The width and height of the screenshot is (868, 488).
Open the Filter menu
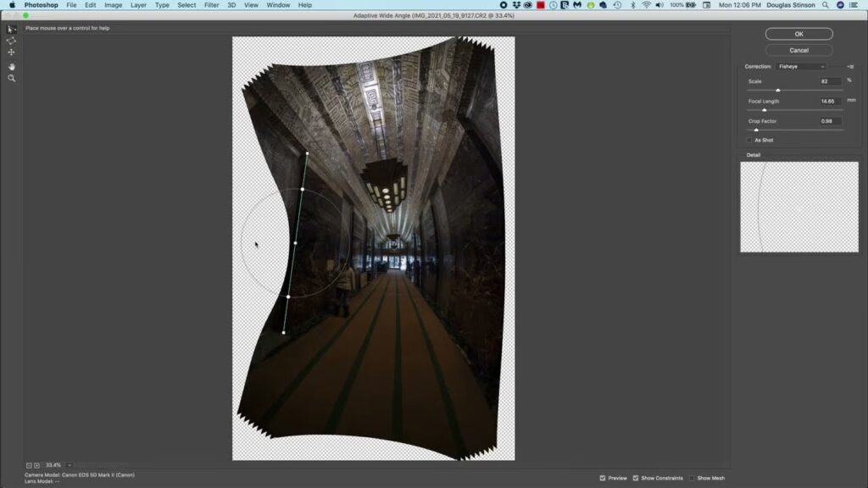pyautogui.click(x=211, y=5)
